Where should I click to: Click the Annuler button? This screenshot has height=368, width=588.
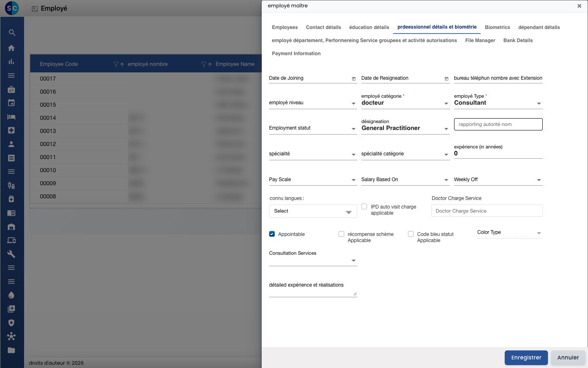click(568, 358)
